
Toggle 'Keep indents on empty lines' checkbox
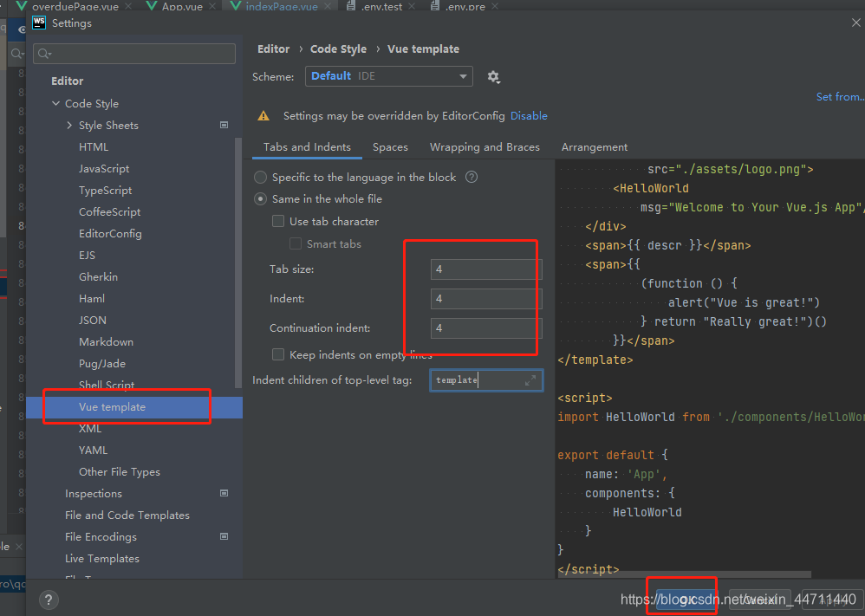point(278,354)
